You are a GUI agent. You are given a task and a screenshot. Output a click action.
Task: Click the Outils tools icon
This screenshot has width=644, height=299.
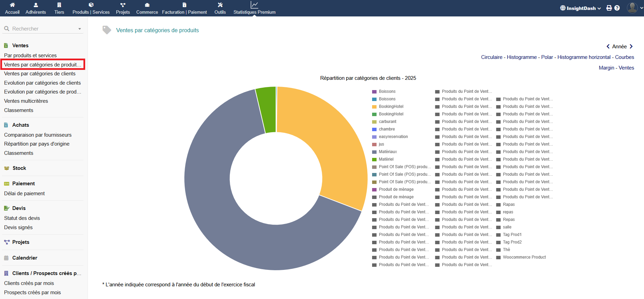click(x=220, y=5)
